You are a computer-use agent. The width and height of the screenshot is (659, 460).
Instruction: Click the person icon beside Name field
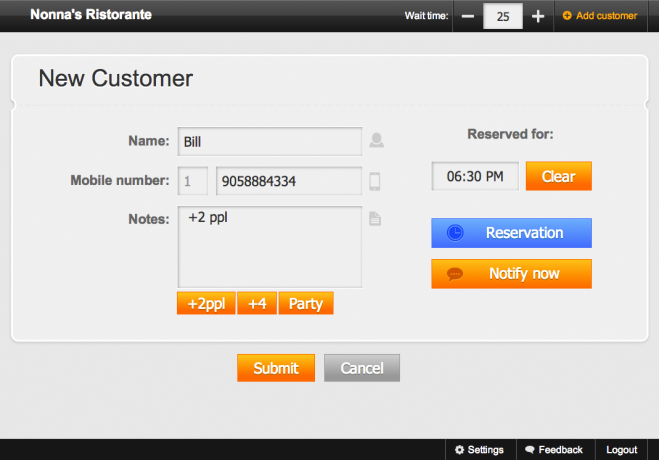click(376, 141)
